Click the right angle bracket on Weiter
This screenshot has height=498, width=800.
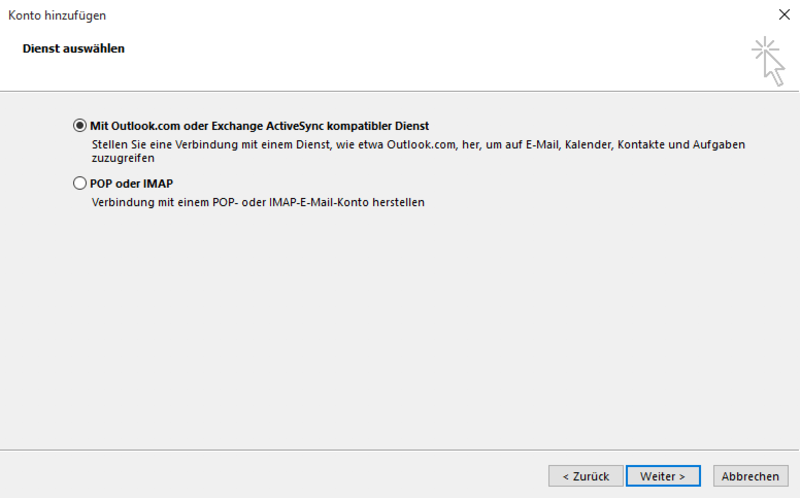pos(682,477)
